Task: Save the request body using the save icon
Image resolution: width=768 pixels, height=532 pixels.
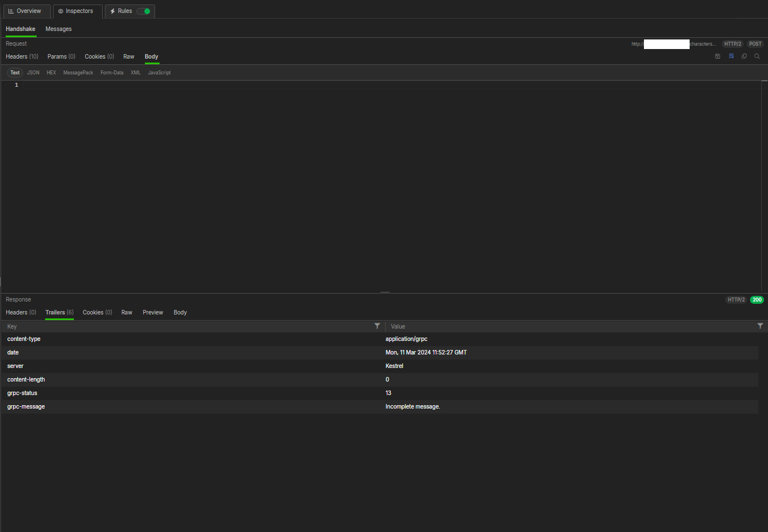Action: coord(717,56)
